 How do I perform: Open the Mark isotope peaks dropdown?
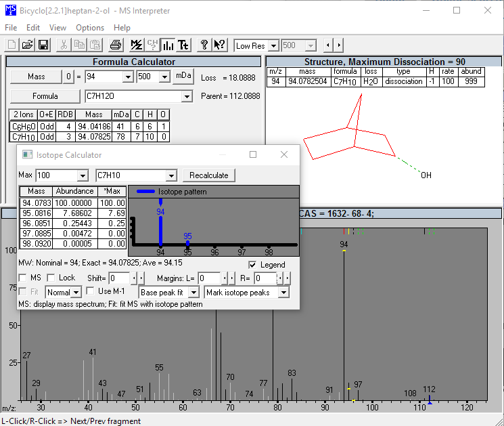[x=284, y=293]
